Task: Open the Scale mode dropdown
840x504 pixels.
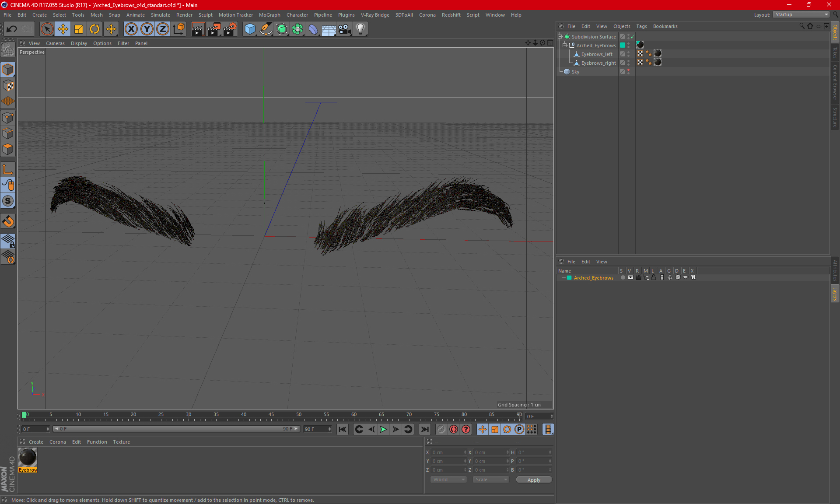Action: tap(491, 479)
